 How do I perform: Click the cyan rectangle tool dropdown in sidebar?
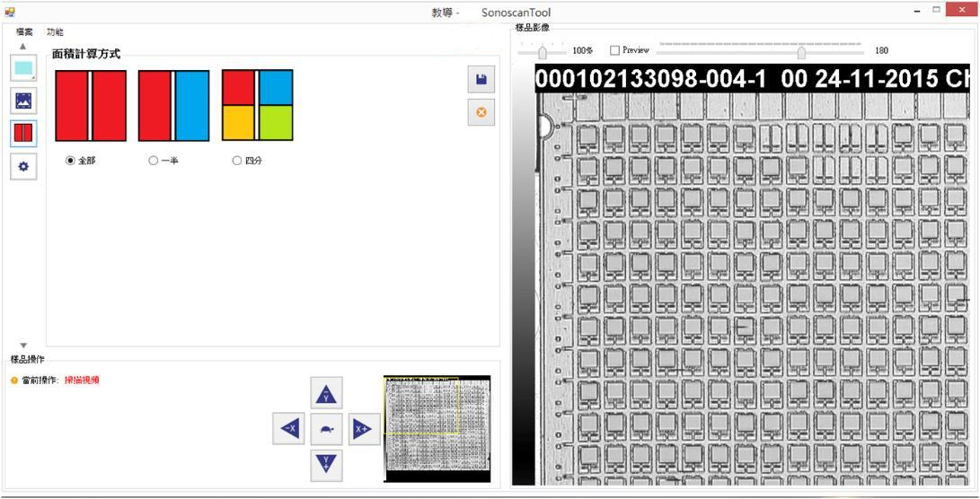[x=23, y=68]
